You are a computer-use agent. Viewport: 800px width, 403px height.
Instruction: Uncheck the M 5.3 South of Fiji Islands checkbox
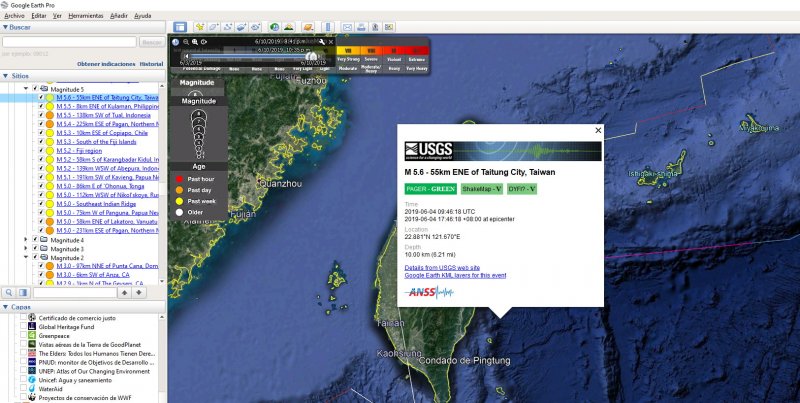click(41, 142)
